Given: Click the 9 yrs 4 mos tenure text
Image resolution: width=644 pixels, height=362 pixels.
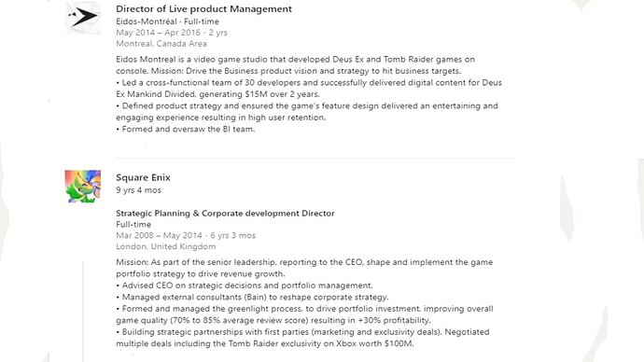Looking at the screenshot, I should pyautogui.click(x=138, y=190).
